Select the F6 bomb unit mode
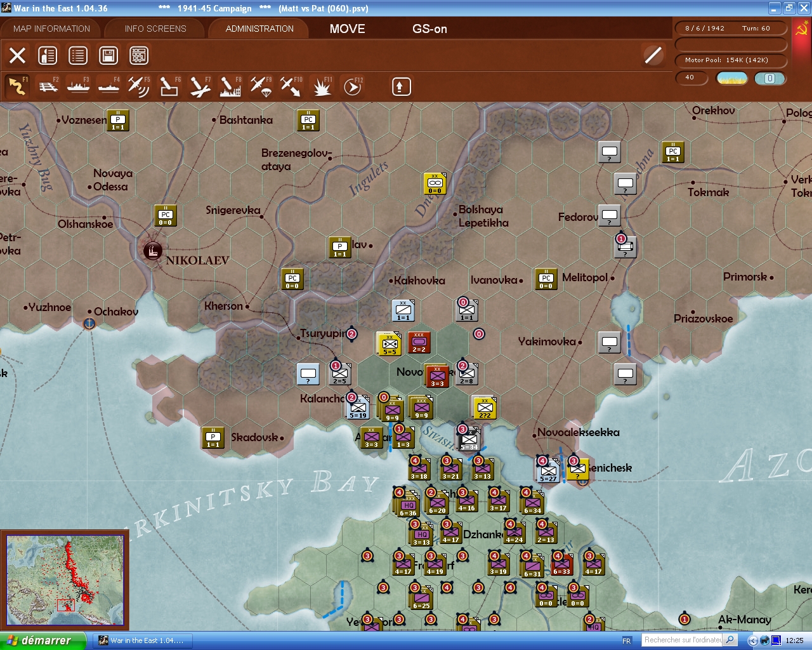The width and height of the screenshot is (812, 650). pos(169,86)
